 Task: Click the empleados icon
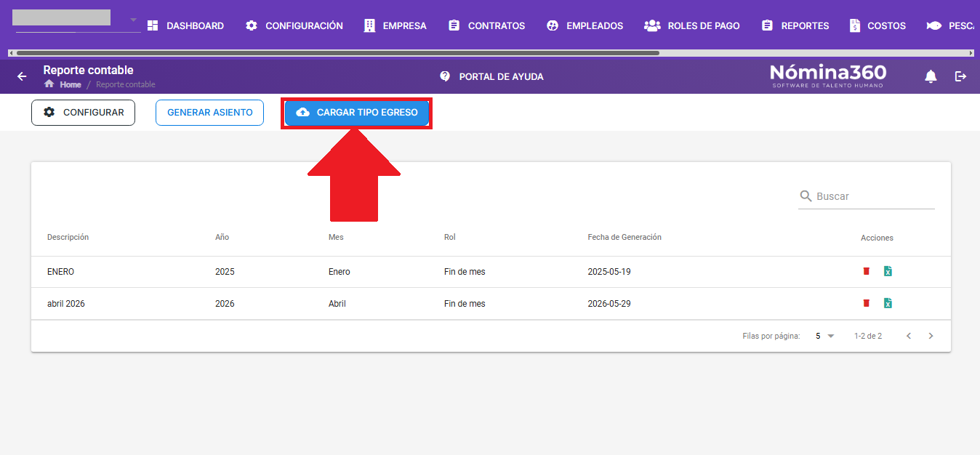point(553,25)
